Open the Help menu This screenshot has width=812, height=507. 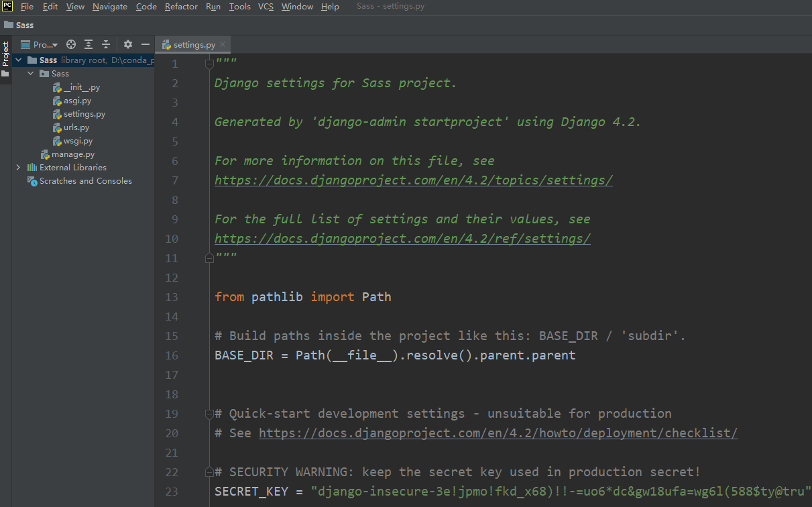pyautogui.click(x=330, y=7)
